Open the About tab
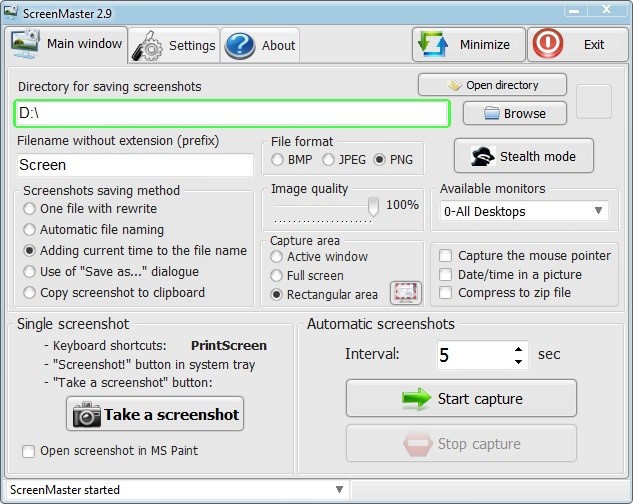Viewport: 633px width, 504px height. (x=260, y=45)
